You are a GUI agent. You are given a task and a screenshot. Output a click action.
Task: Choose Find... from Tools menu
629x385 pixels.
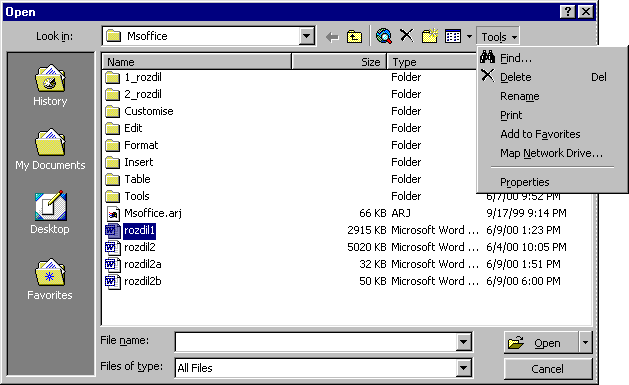tap(552, 59)
